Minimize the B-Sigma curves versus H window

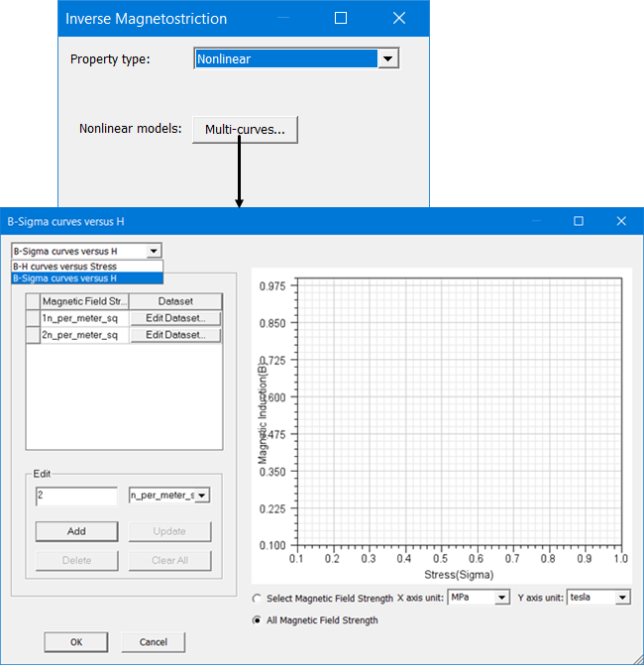pos(536,221)
